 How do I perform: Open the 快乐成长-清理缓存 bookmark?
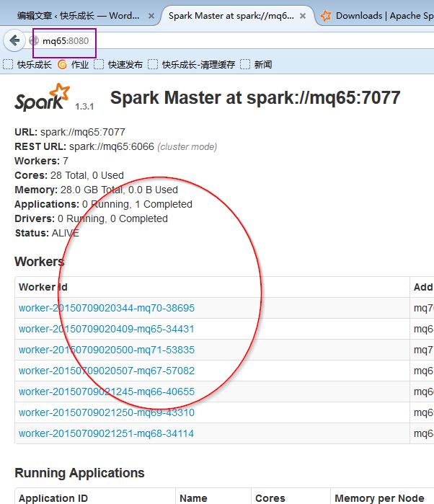pos(192,65)
